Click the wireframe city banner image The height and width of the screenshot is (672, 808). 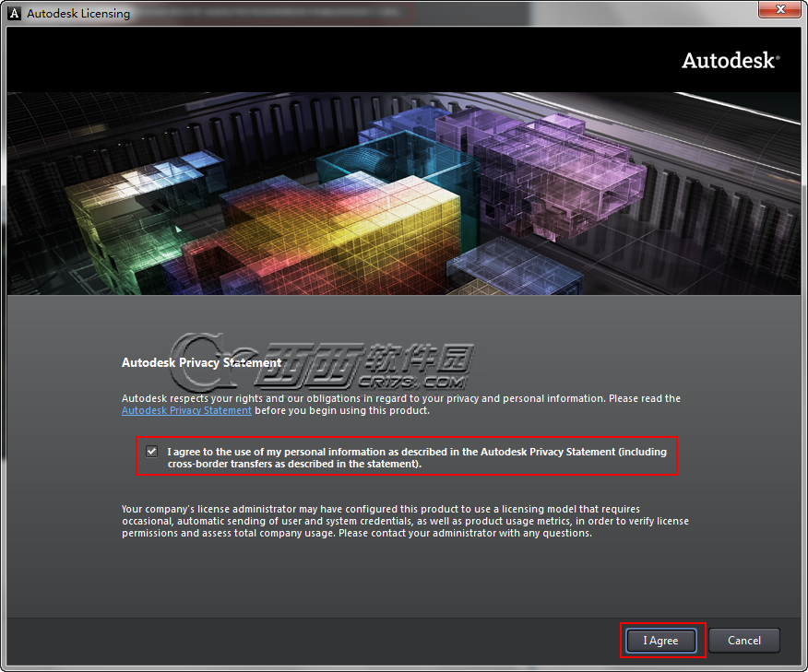[404, 191]
